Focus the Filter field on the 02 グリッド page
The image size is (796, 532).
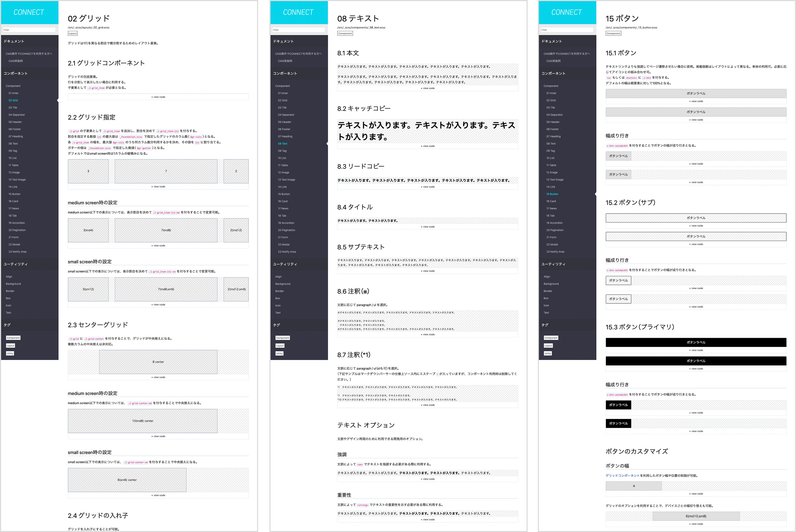point(29,30)
